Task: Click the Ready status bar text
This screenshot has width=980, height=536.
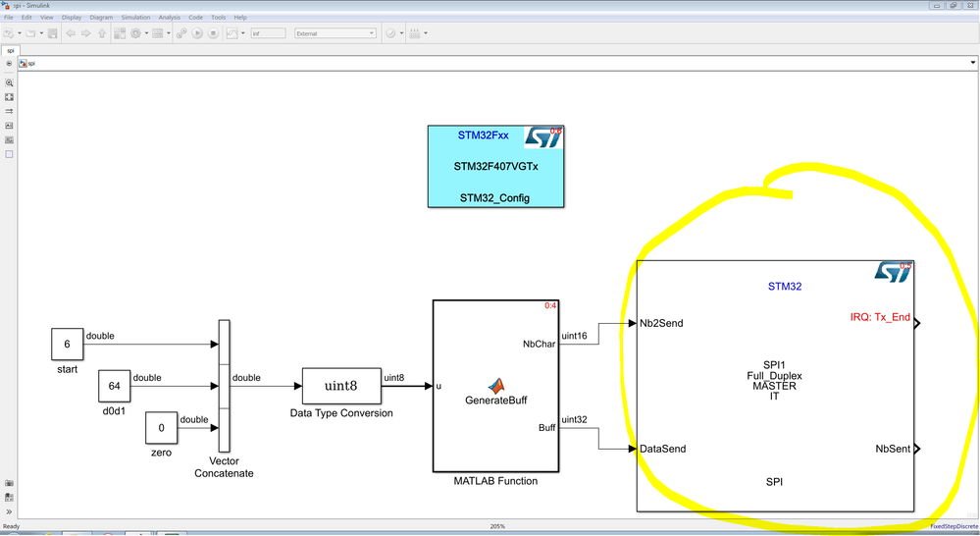Action: [x=11, y=526]
